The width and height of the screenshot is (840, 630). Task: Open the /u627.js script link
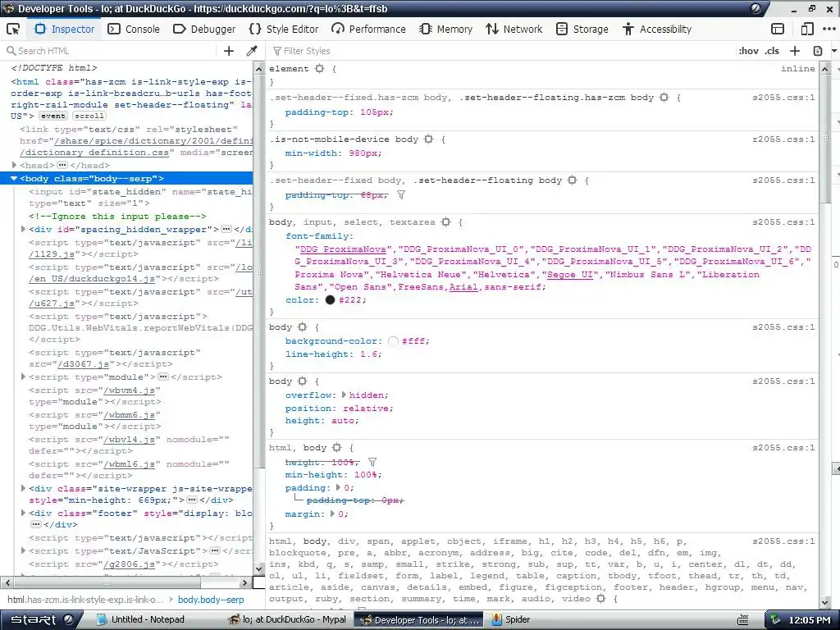tap(52, 304)
